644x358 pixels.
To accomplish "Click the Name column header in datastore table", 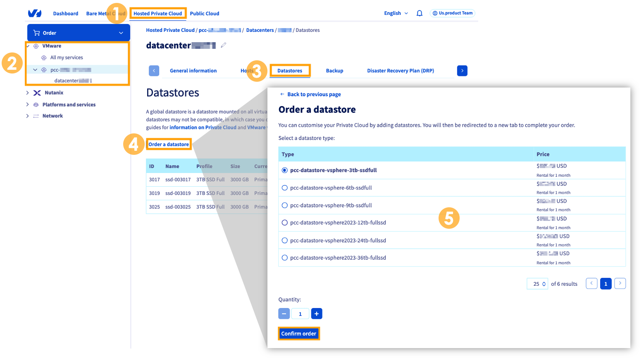I will 172,166.
